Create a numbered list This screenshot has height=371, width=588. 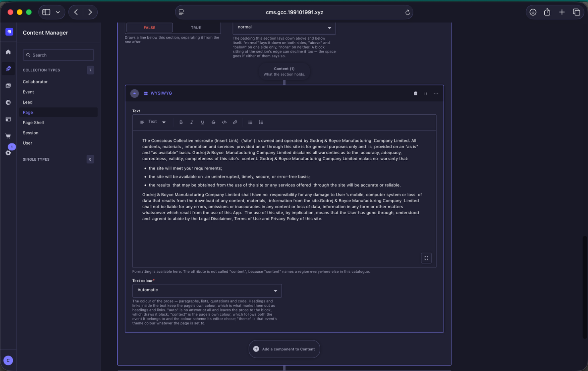tap(261, 122)
